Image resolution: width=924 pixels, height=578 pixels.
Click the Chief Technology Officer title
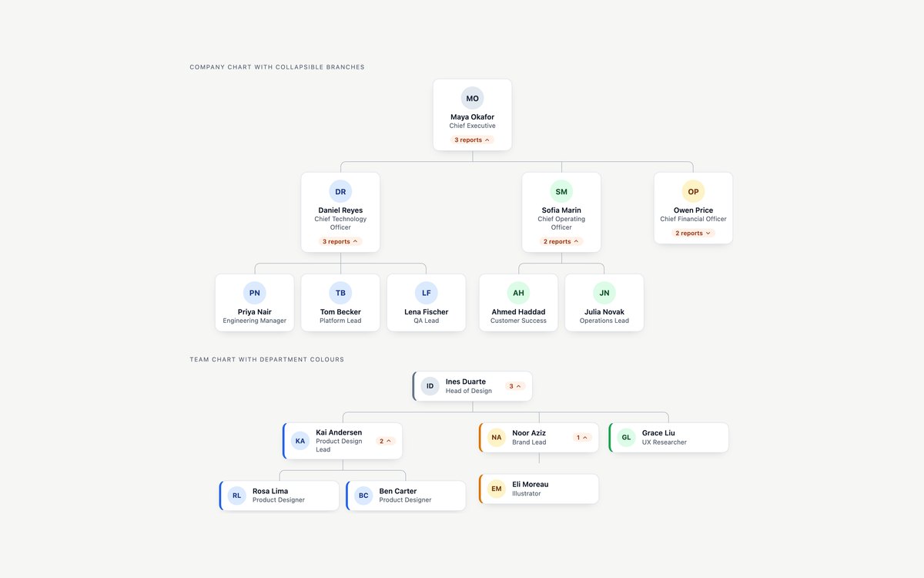(x=340, y=223)
